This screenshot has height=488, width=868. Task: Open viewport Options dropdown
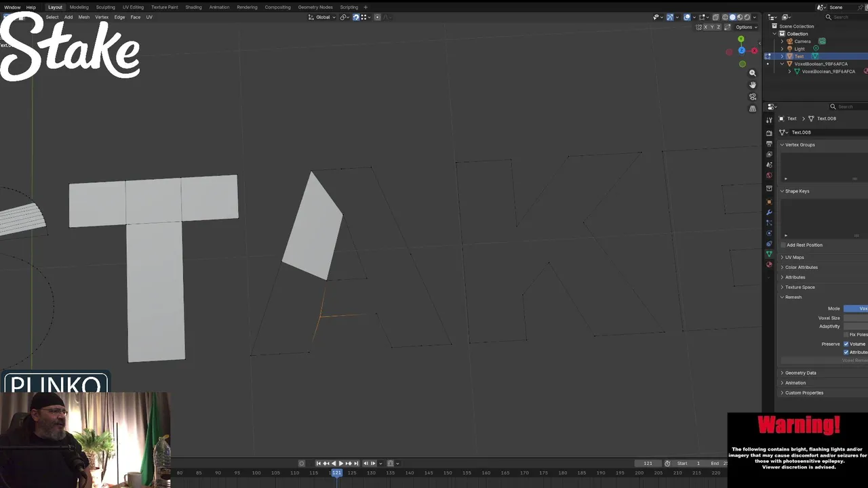pos(746,27)
